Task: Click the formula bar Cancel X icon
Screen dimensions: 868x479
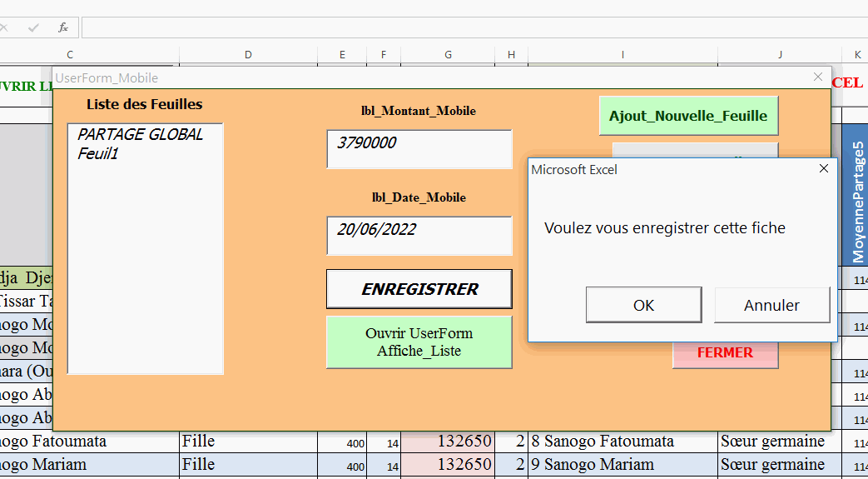Action: tap(5, 27)
